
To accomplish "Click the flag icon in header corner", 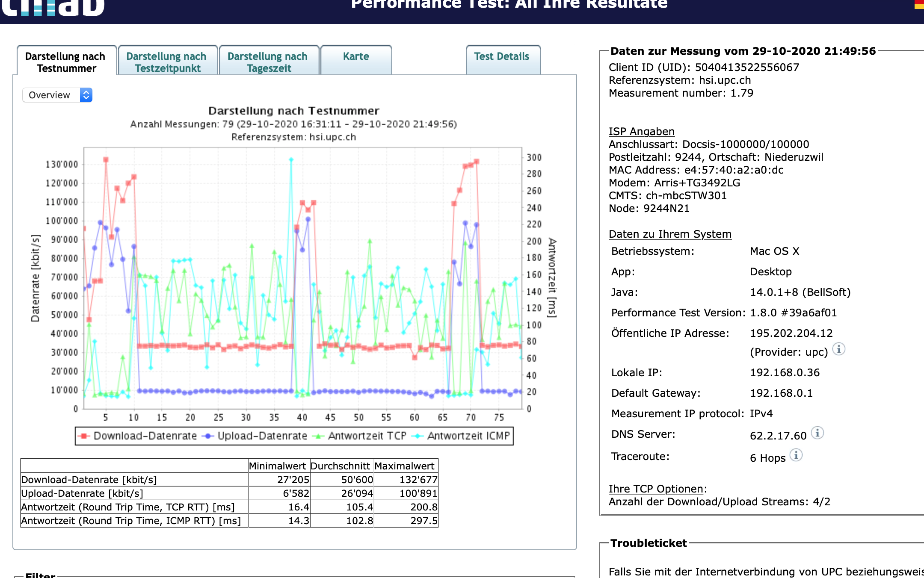I will [919, 4].
